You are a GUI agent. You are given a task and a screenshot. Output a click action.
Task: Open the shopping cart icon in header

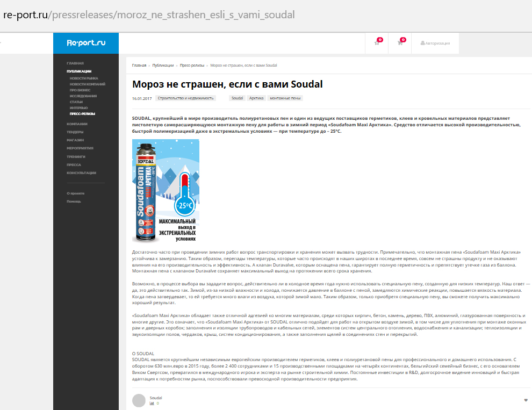click(400, 43)
